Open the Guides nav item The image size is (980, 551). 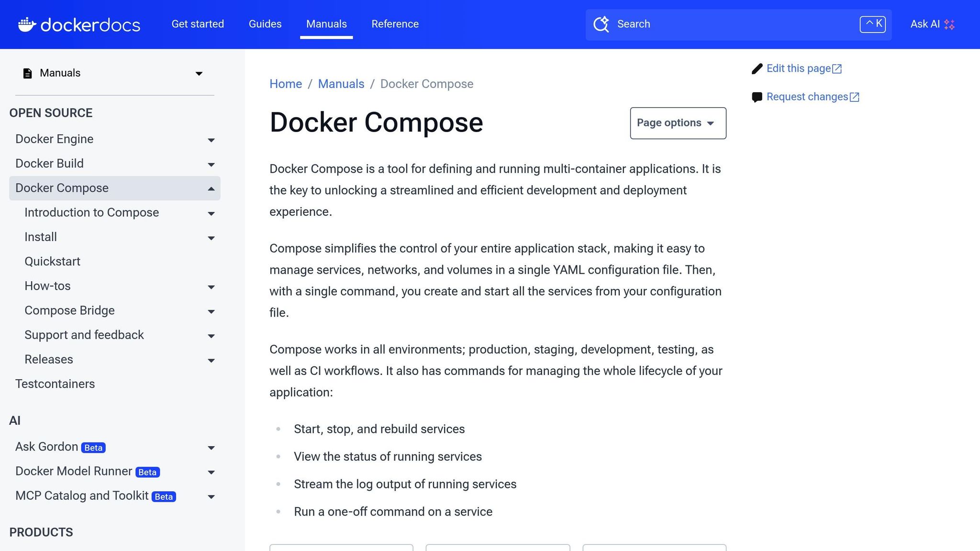click(265, 24)
